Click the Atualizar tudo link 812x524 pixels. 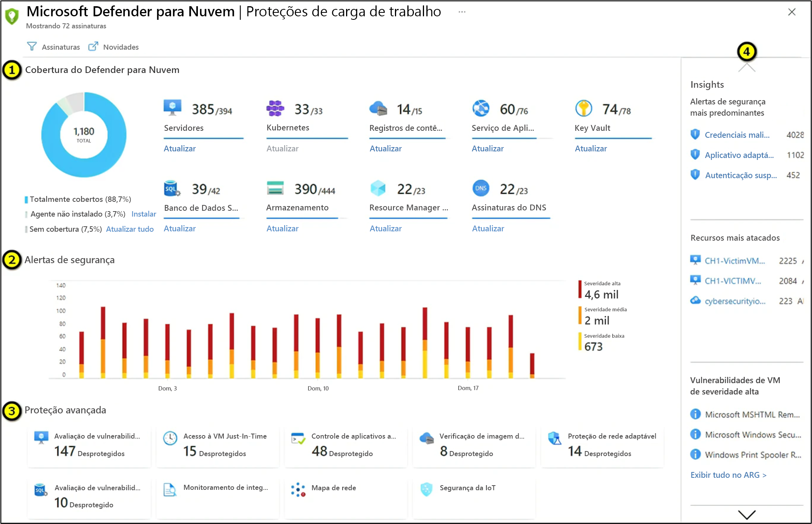(130, 229)
